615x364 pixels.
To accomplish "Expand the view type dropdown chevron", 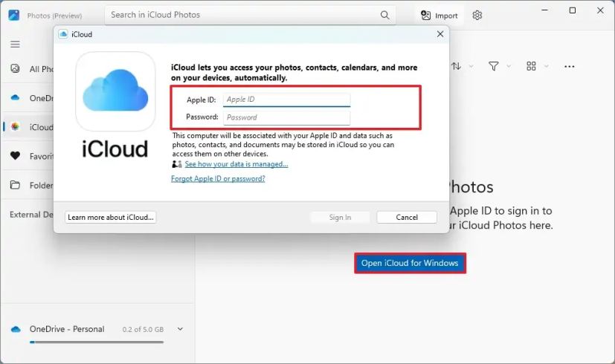I will pos(547,66).
